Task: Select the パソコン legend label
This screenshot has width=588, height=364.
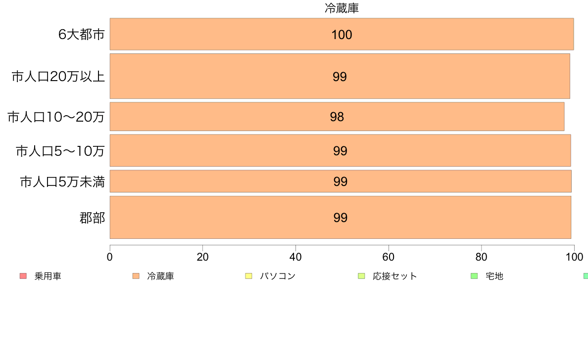Action: (x=278, y=276)
